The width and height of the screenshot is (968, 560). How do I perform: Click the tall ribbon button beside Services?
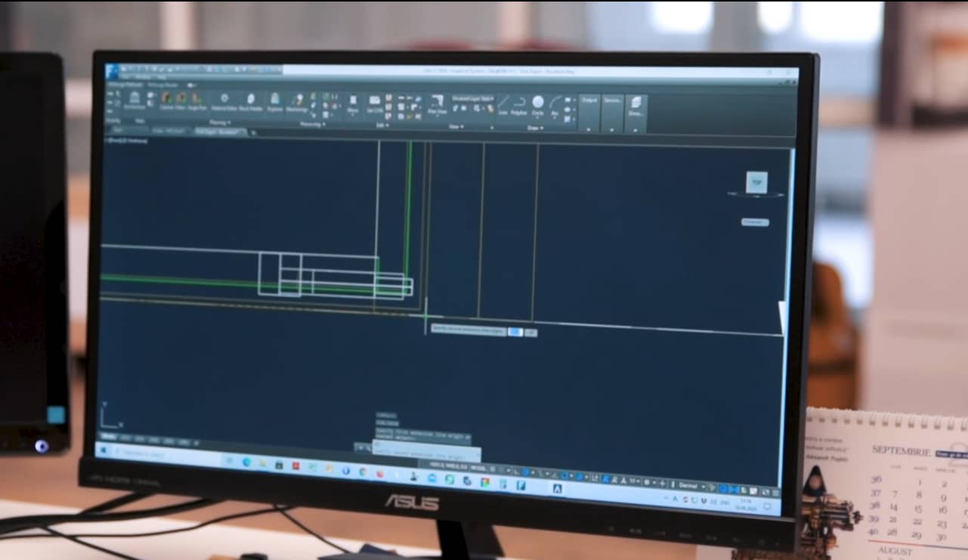636,115
